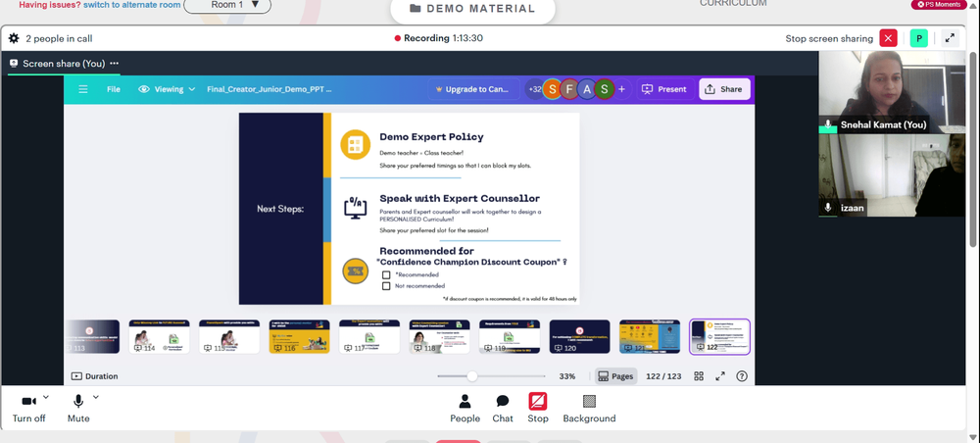Open the File menu
Viewport: 980px width, 443px height.
coord(113,89)
